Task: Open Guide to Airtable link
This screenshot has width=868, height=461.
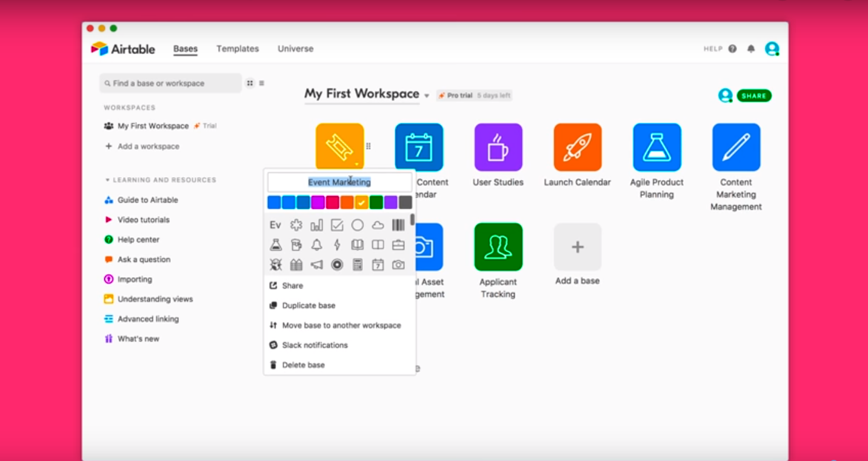Action: point(141,200)
